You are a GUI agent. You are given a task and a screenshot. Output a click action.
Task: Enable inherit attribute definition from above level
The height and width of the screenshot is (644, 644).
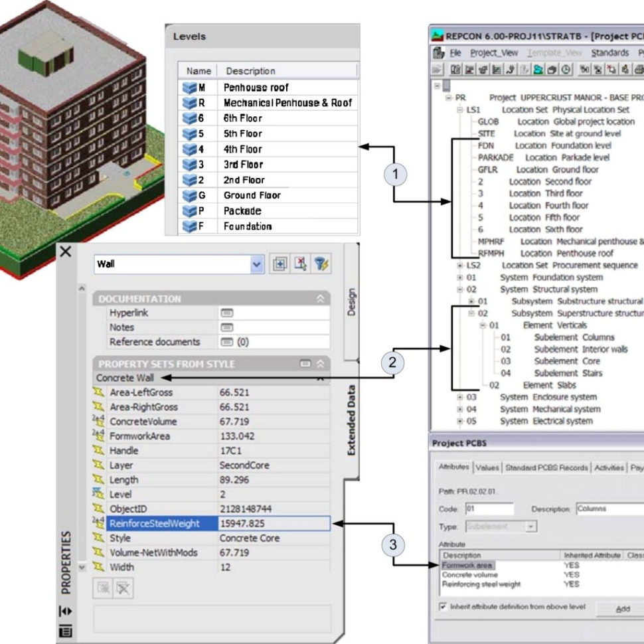tap(443, 606)
